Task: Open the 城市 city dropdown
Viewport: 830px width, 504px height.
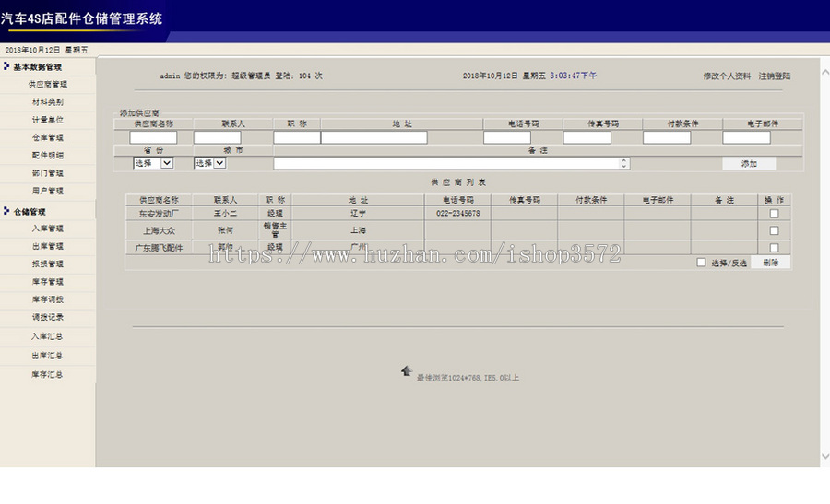Action: 210,163
